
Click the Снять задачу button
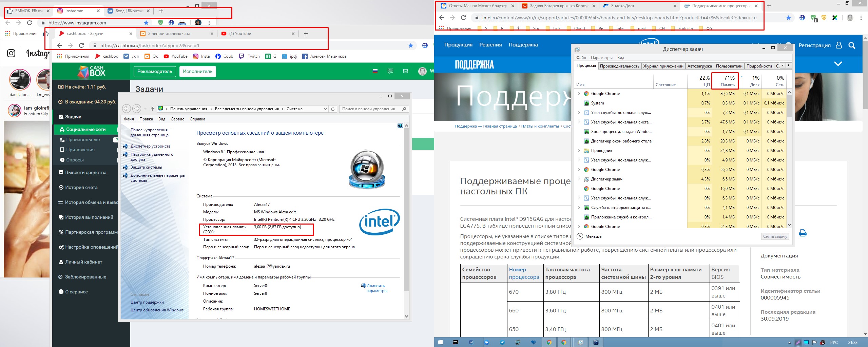[775, 236]
